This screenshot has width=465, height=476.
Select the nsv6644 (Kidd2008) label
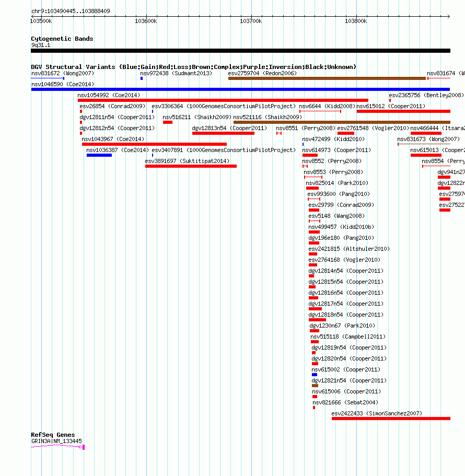click(x=327, y=106)
